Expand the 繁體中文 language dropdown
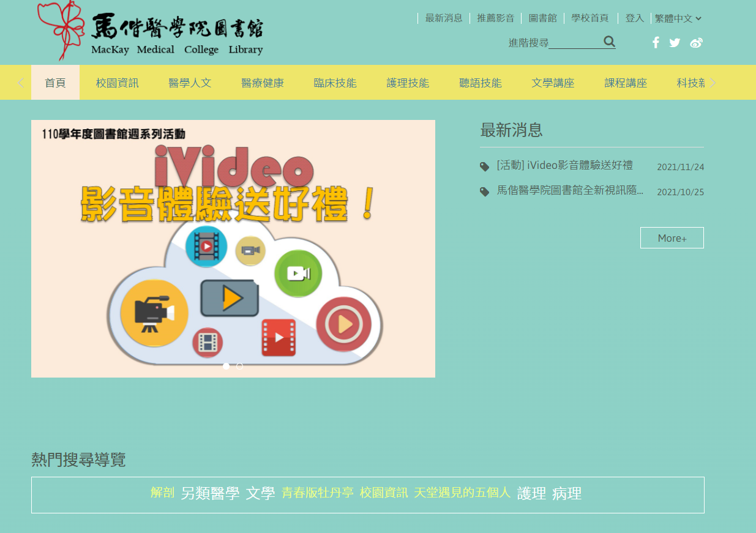This screenshot has width=756, height=533. (678, 18)
